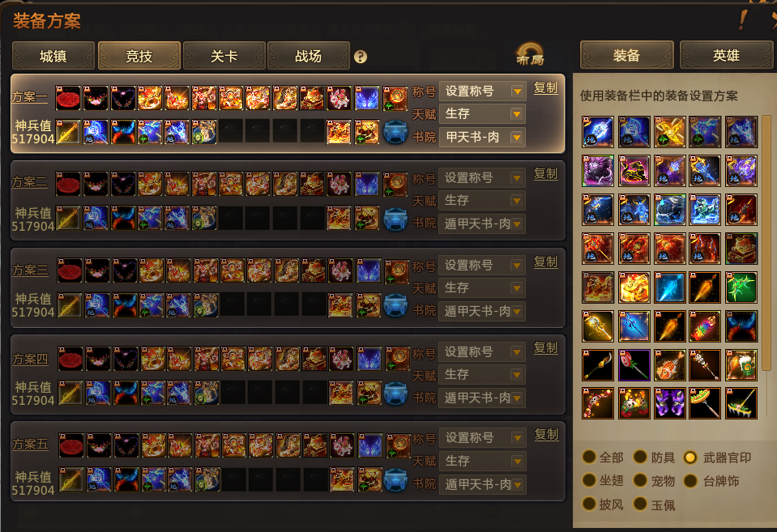Switch to the 城镇 tab
This screenshot has width=777, height=532.
pos(53,56)
